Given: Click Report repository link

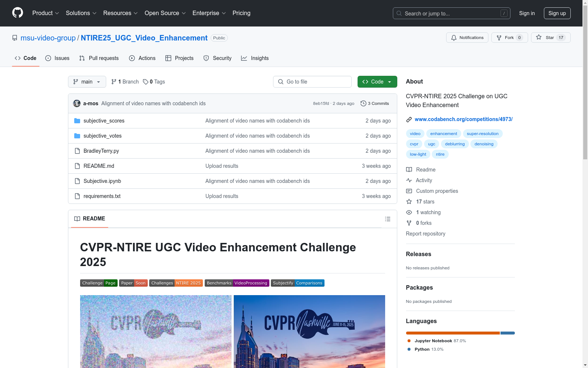Looking at the screenshot, I should [426, 234].
